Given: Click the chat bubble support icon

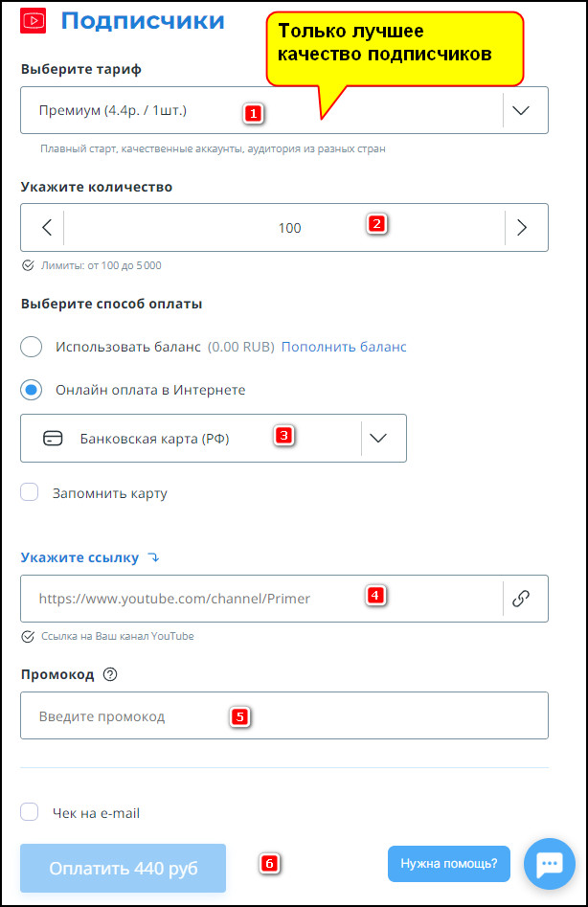Looking at the screenshot, I should point(550,864).
